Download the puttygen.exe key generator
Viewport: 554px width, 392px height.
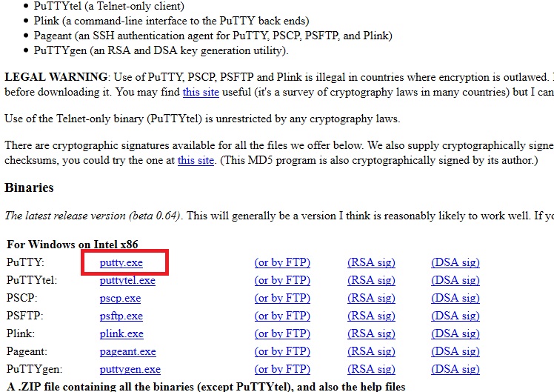coord(130,369)
